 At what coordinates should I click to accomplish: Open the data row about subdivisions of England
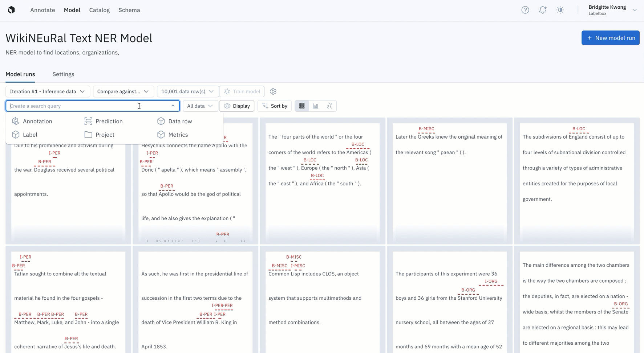(577, 181)
